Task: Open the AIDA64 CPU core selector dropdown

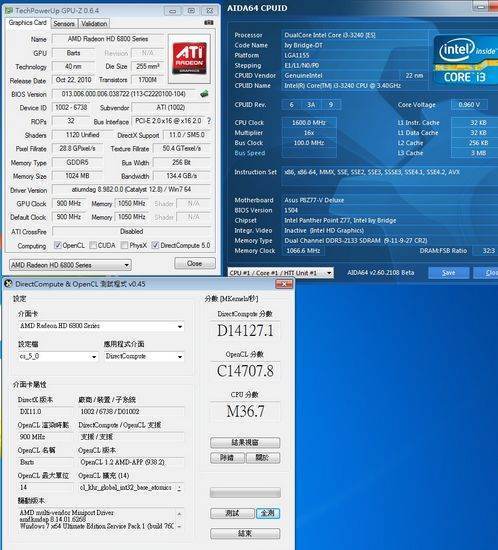Action: pyautogui.click(x=281, y=273)
